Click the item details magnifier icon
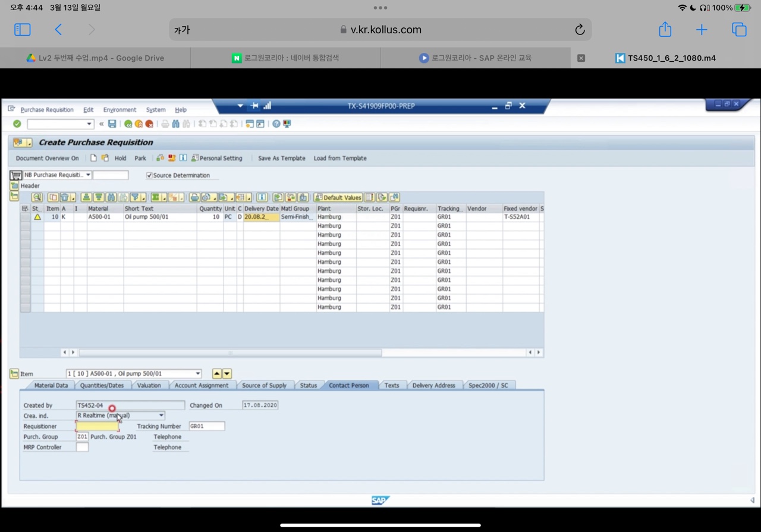The width and height of the screenshot is (761, 532). click(x=37, y=197)
